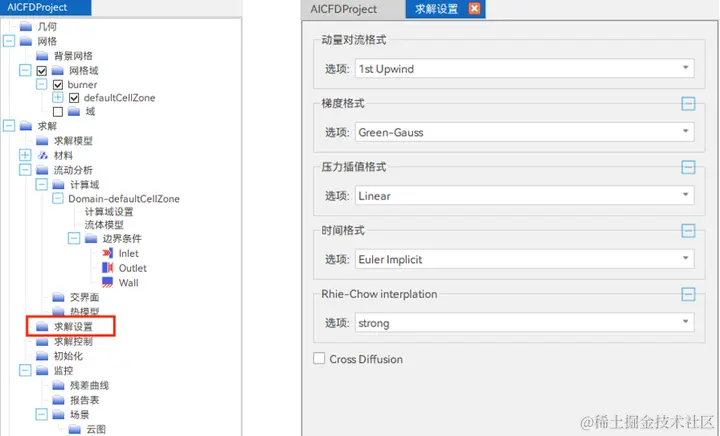Click the Inlet boundary condition icon
The height and width of the screenshot is (436, 720).
107,253
